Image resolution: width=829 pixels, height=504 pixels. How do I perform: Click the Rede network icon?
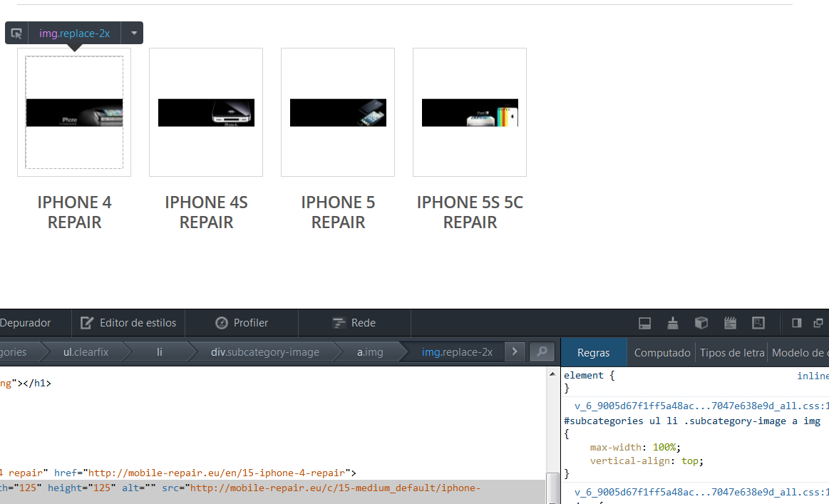pos(339,323)
